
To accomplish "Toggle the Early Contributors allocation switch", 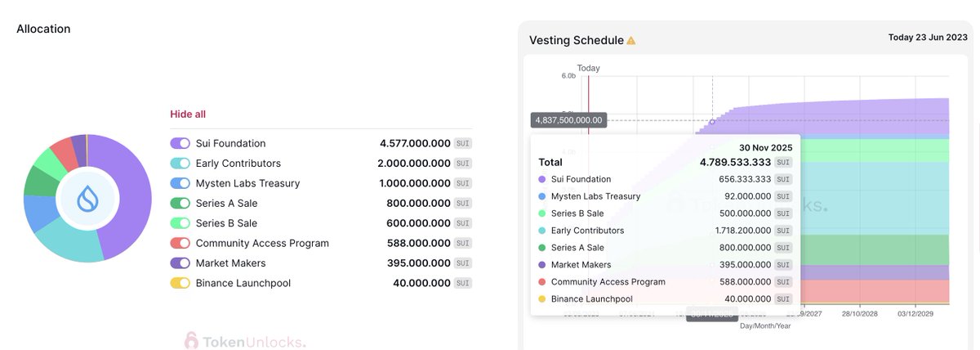I will [180, 164].
